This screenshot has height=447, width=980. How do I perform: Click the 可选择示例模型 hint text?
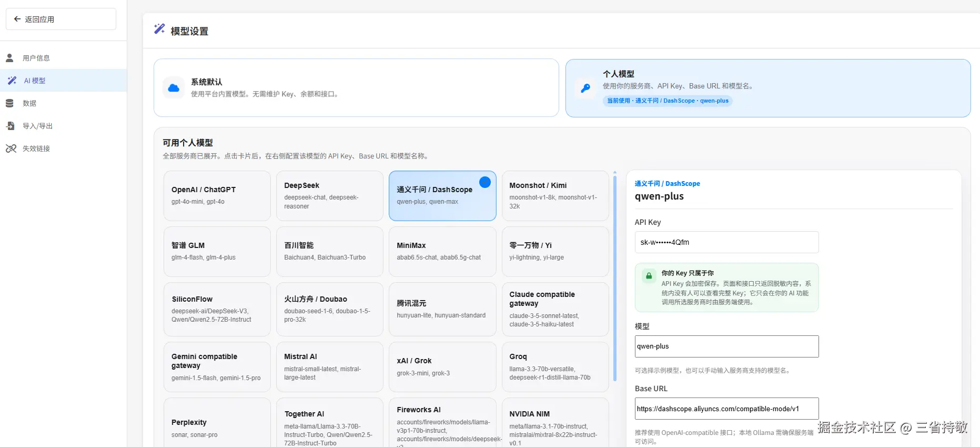point(712,371)
